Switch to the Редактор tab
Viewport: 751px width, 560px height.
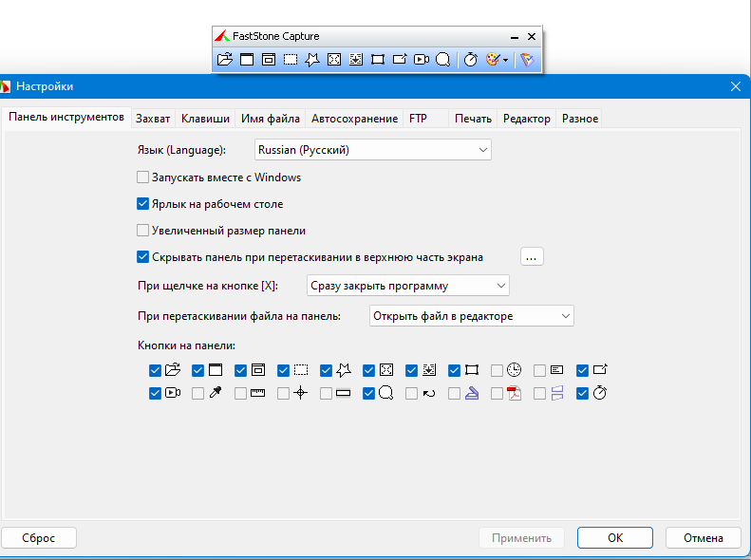[x=527, y=119]
